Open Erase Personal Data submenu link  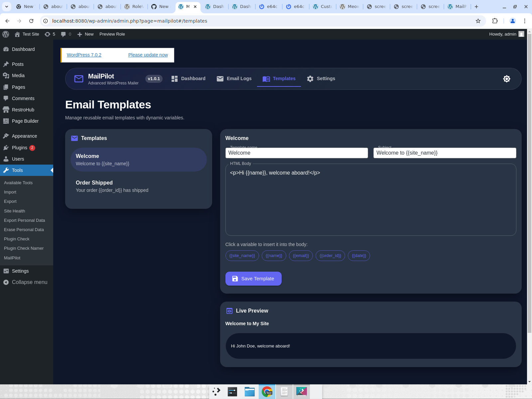coord(24,230)
